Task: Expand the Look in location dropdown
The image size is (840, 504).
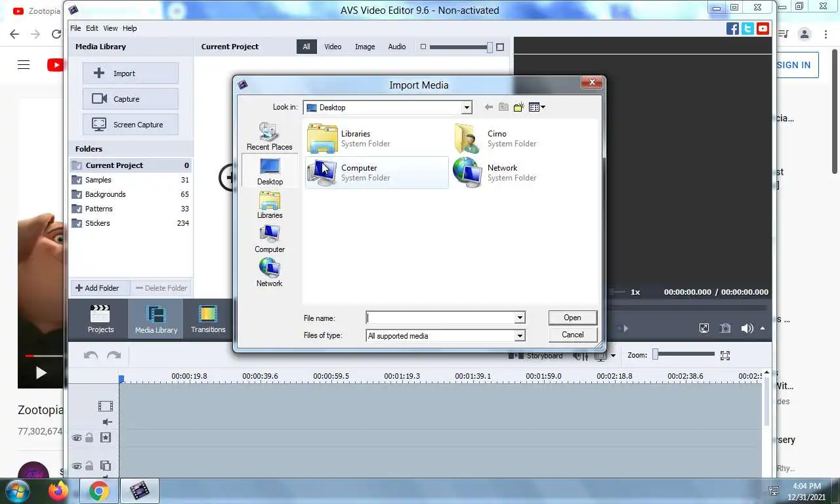Action: (467, 107)
